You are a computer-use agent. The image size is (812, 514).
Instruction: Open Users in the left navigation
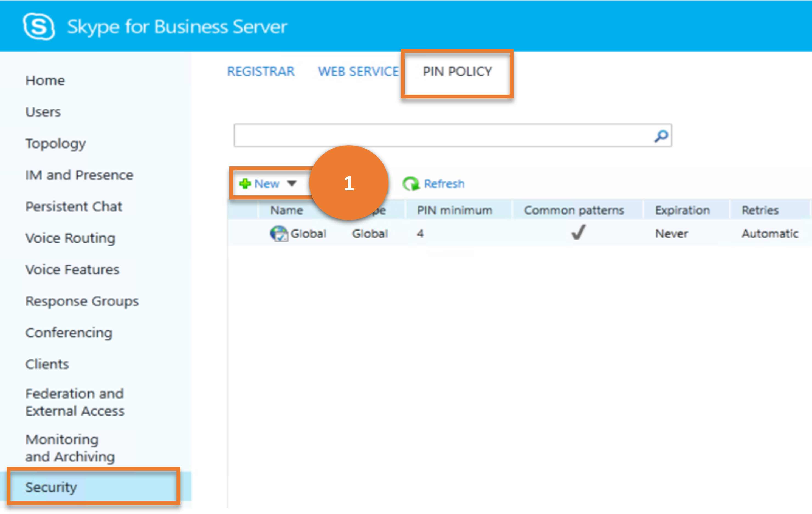pyautogui.click(x=43, y=112)
